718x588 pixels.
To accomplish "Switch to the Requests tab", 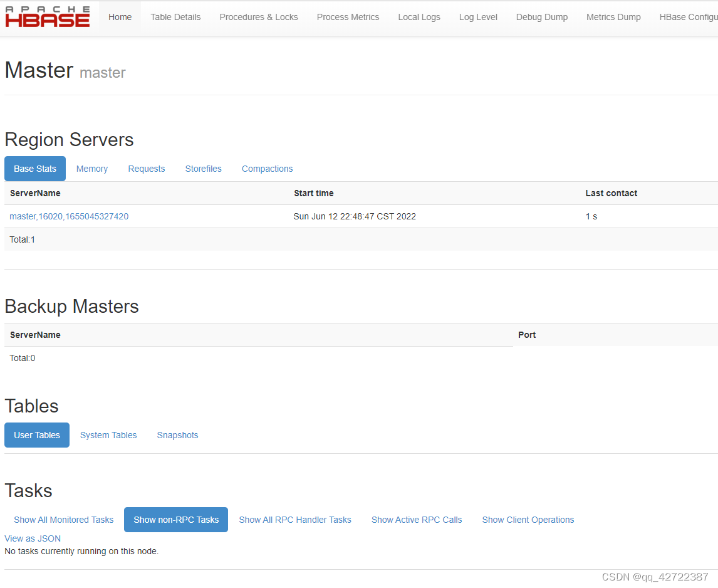I will pyautogui.click(x=146, y=169).
